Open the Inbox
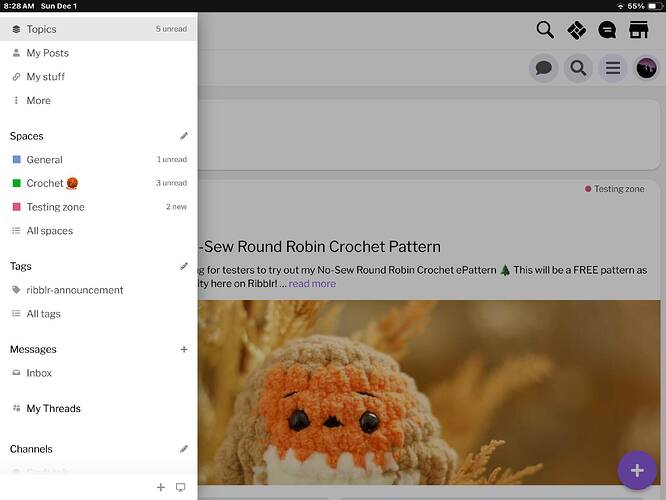 [x=98, y=373]
